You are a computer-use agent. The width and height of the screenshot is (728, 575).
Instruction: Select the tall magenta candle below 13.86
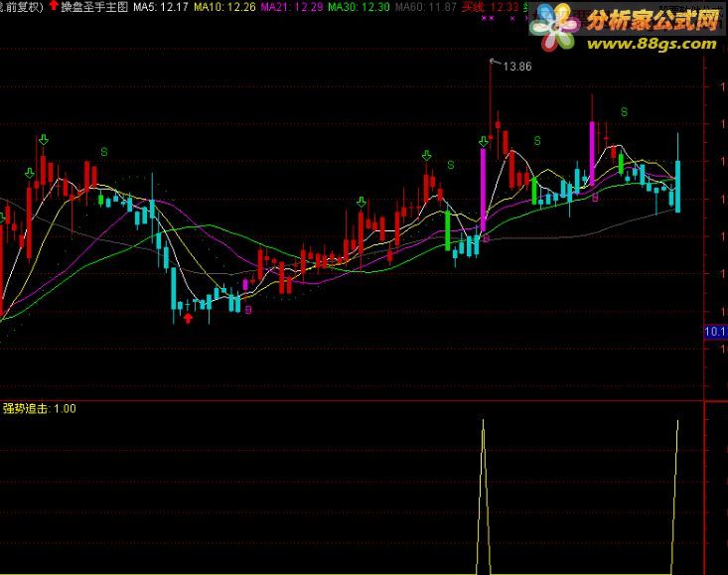[x=483, y=190]
